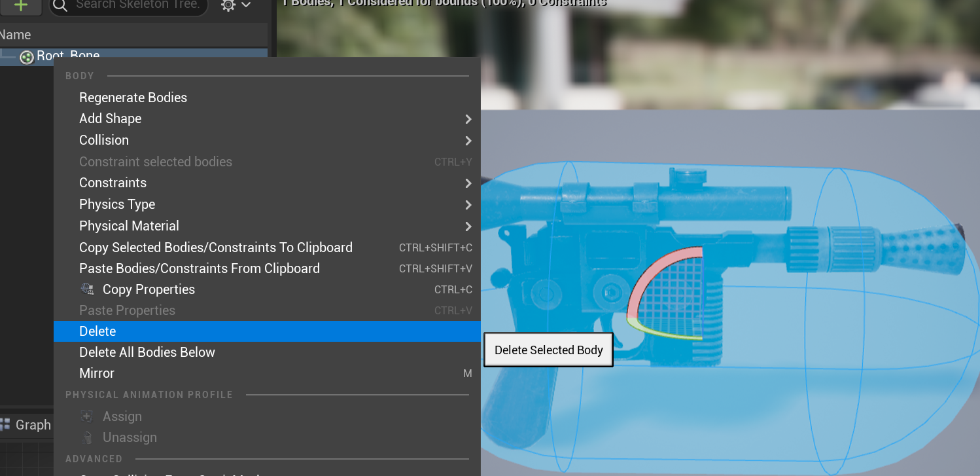Expand the Physical Material submenu arrow
Image resolution: width=980 pixels, height=476 pixels.
pyautogui.click(x=468, y=227)
